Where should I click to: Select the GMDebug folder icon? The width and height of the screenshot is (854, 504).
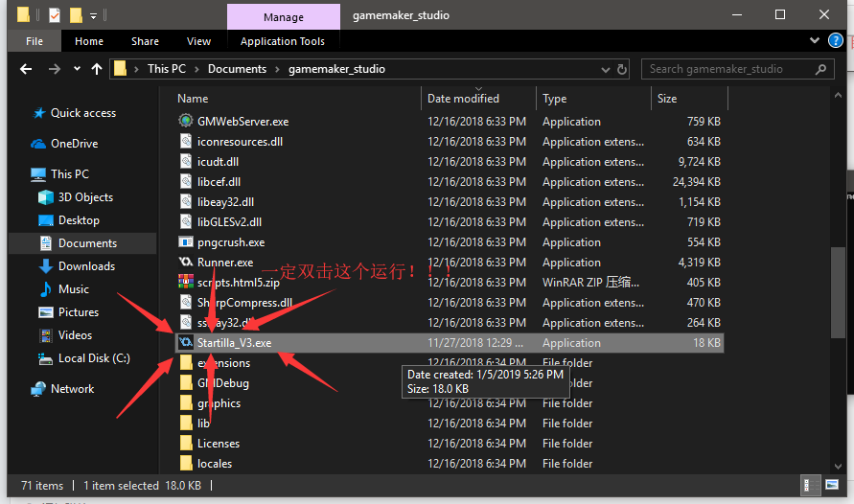[x=186, y=383]
